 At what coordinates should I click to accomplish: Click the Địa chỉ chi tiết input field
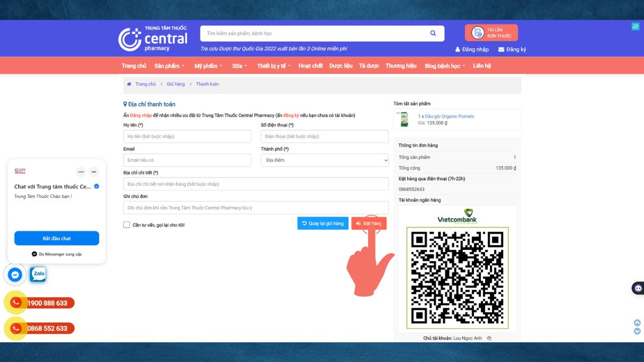pyautogui.click(x=256, y=184)
